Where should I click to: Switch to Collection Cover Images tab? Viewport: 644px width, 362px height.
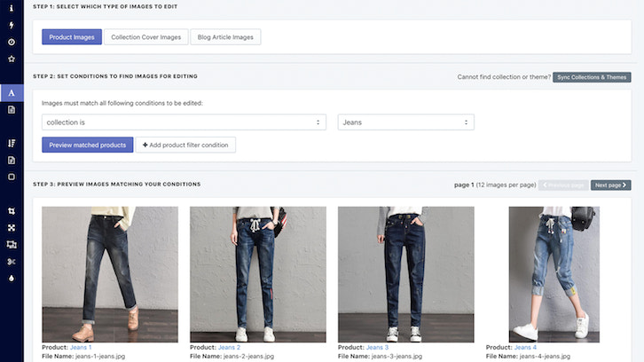(x=146, y=37)
